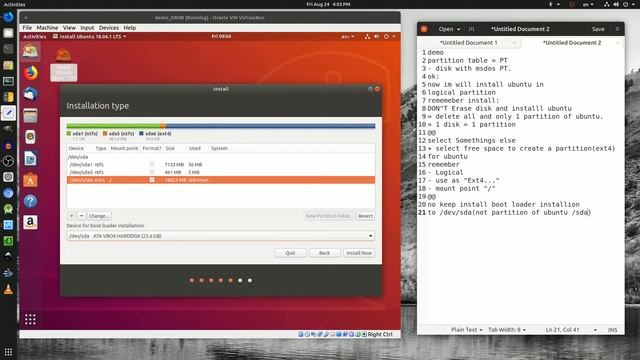The width and height of the screenshot is (640, 360).
Task: Click host Activities button
Action: [14, 4]
